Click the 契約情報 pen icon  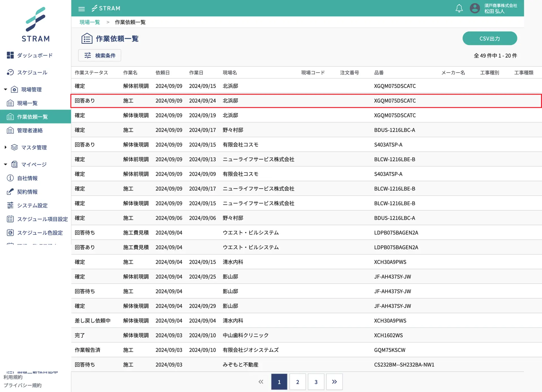pos(10,192)
